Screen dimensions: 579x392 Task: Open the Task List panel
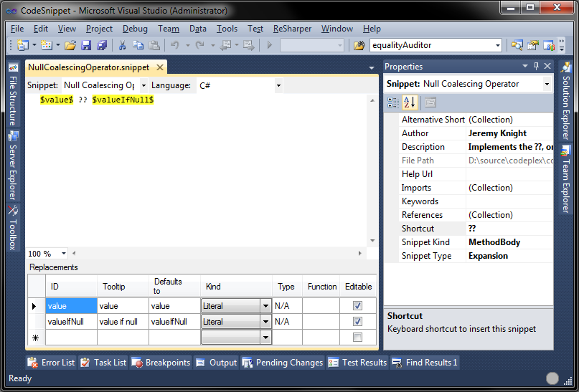coord(103,363)
